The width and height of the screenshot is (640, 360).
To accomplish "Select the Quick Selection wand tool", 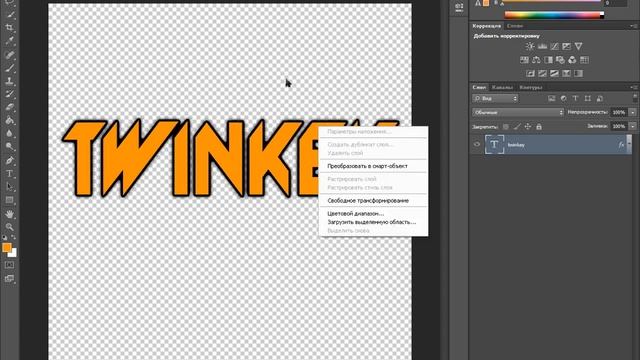I will tap(9, 14).
